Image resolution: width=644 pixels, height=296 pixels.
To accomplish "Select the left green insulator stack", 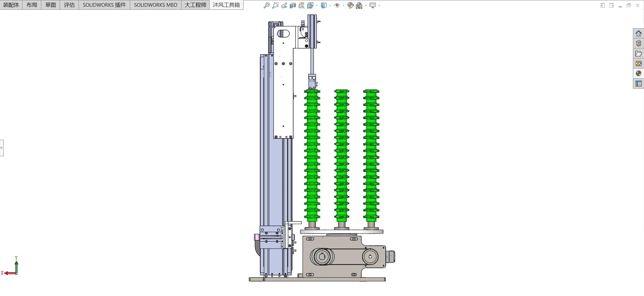I will (x=312, y=156).
